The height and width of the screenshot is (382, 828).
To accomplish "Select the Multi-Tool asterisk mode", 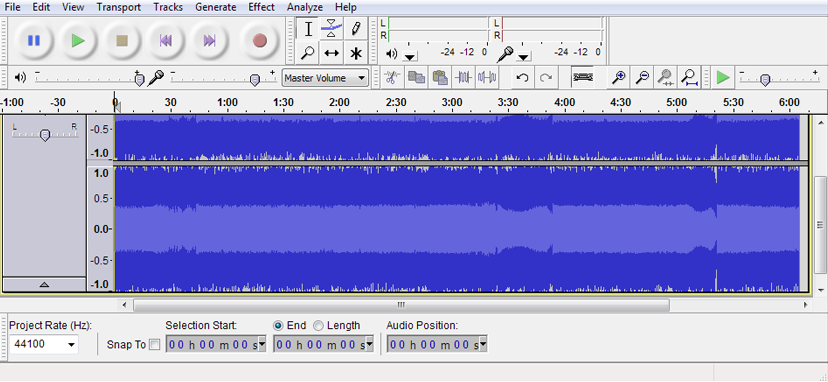I will point(355,53).
